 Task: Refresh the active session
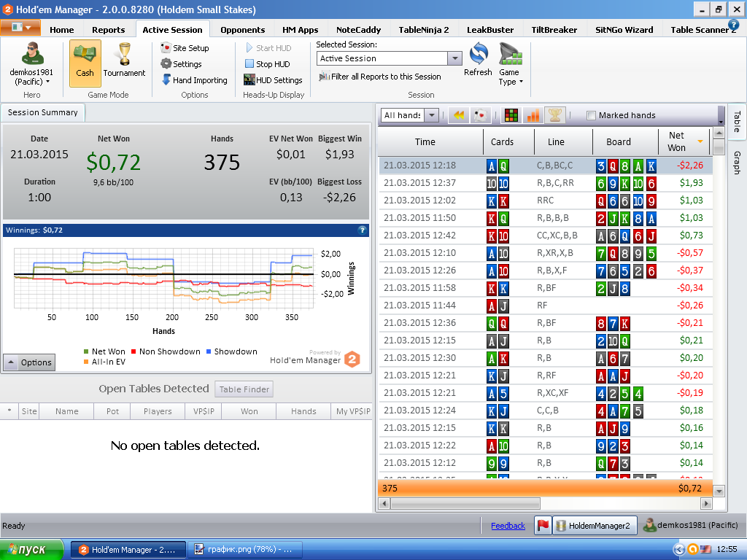tap(478, 59)
